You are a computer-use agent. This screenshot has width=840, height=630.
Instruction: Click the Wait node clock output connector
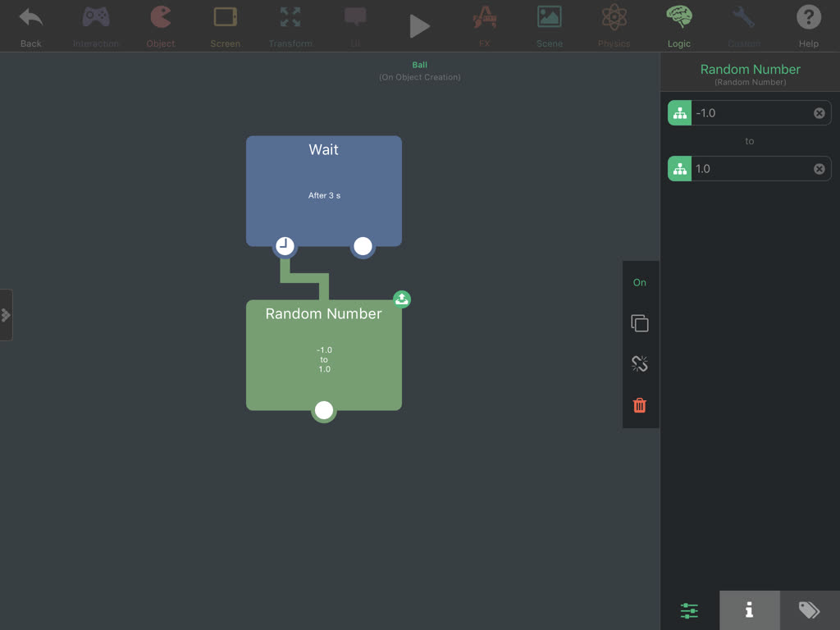click(285, 246)
